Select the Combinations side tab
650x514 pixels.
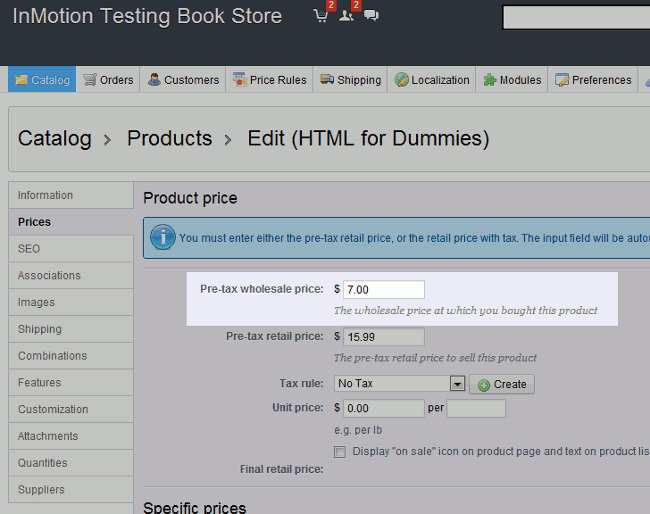[52, 355]
